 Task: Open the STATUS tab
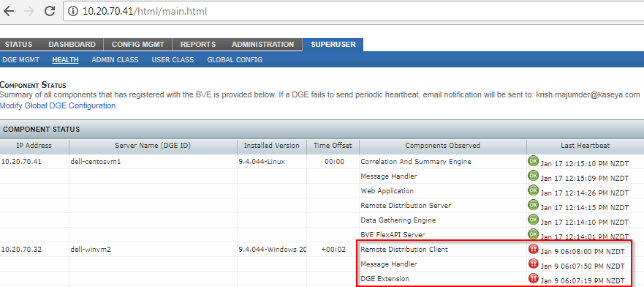click(18, 45)
